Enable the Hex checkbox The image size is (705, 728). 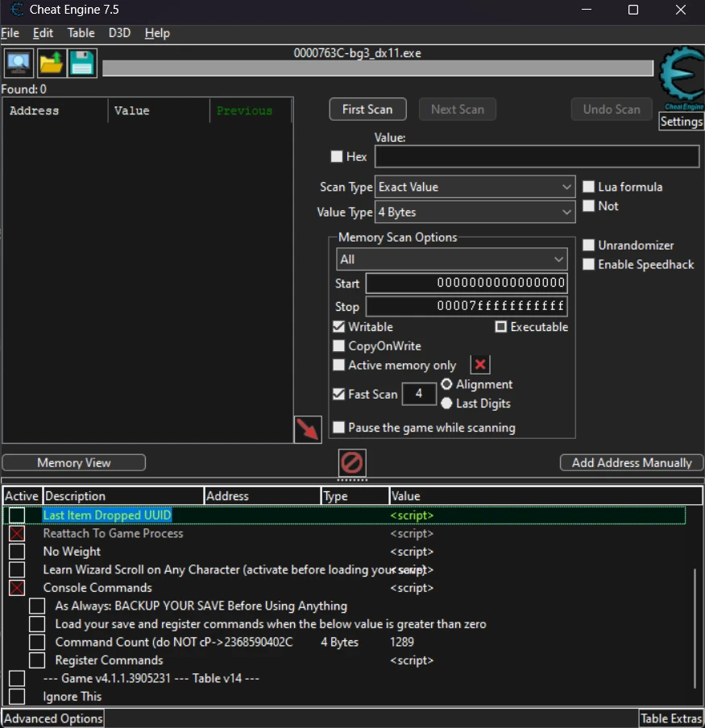pyautogui.click(x=337, y=157)
